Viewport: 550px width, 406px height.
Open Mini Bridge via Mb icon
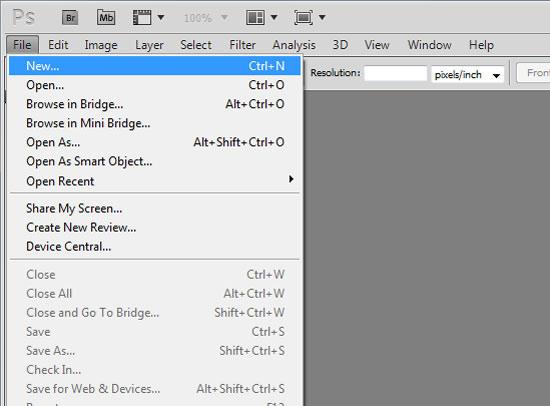click(106, 17)
